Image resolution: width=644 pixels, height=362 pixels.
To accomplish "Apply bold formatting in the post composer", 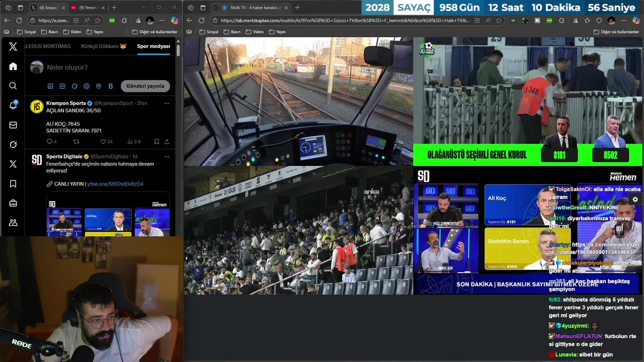I will coord(111,86).
